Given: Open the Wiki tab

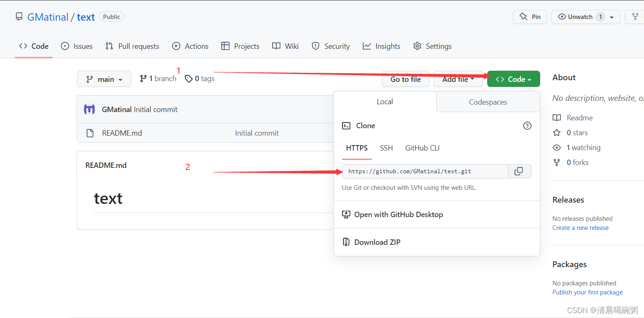Looking at the screenshot, I should point(285,46).
